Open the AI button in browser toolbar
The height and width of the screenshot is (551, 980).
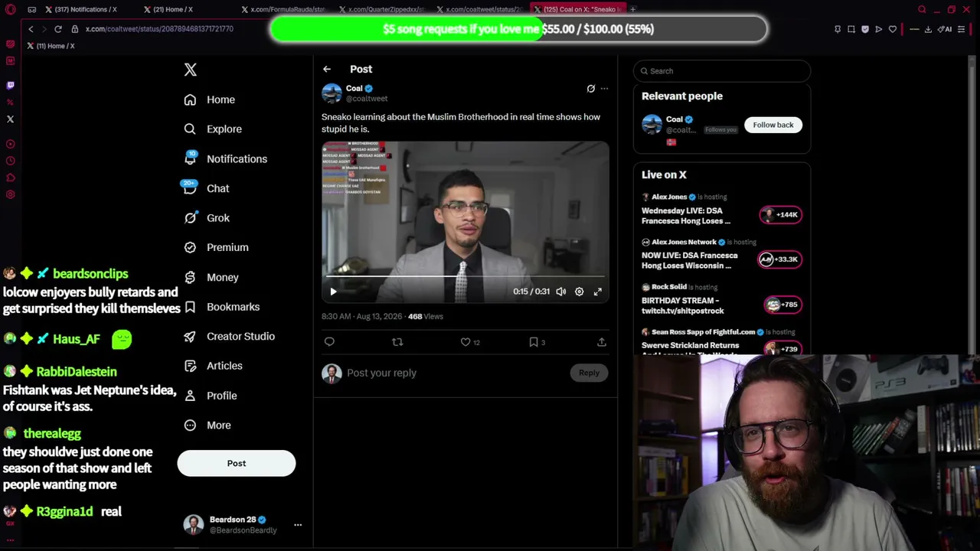(x=946, y=29)
